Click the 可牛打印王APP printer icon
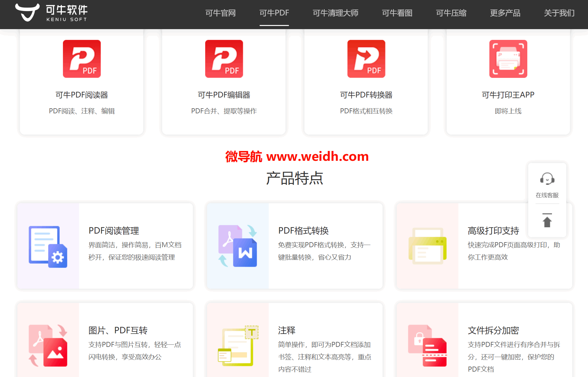 [x=508, y=59]
